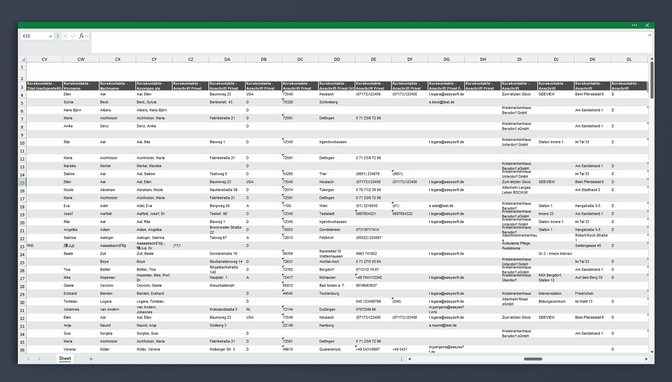Click the horizontal scrollbar thumb
The image size is (672, 382).
click(533, 359)
